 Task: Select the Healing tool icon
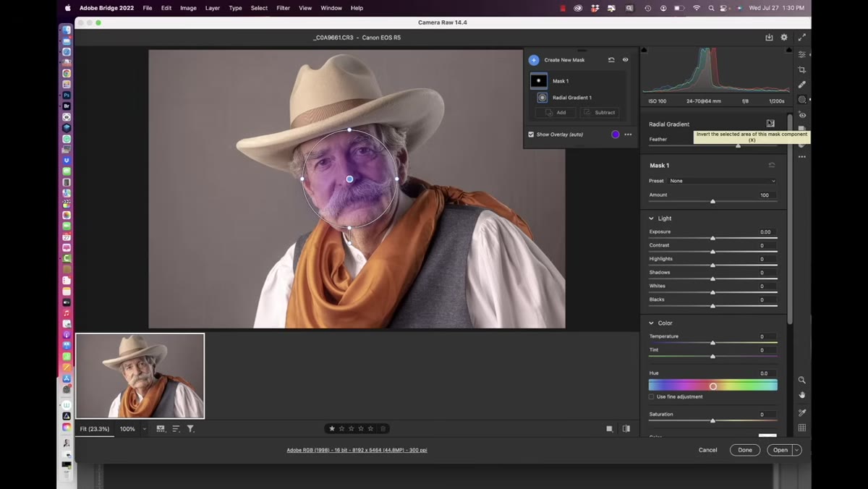[x=802, y=85]
